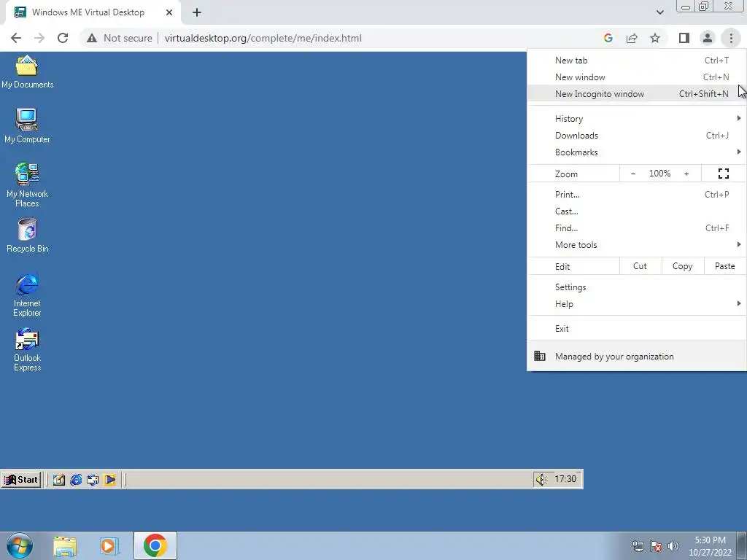Click the Cut button in Edit row
This screenshot has width=747, height=560.
pyautogui.click(x=640, y=266)
